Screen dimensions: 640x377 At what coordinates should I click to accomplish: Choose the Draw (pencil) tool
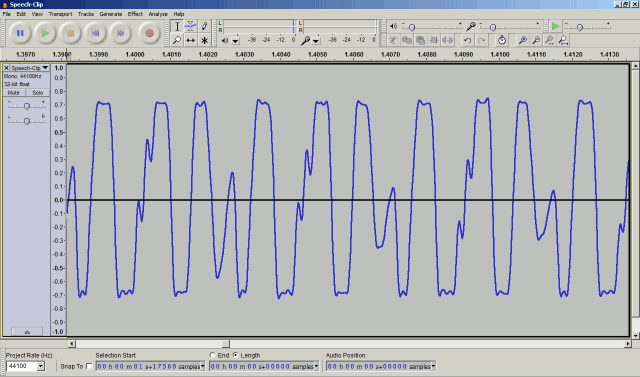[x=204, y=27]
